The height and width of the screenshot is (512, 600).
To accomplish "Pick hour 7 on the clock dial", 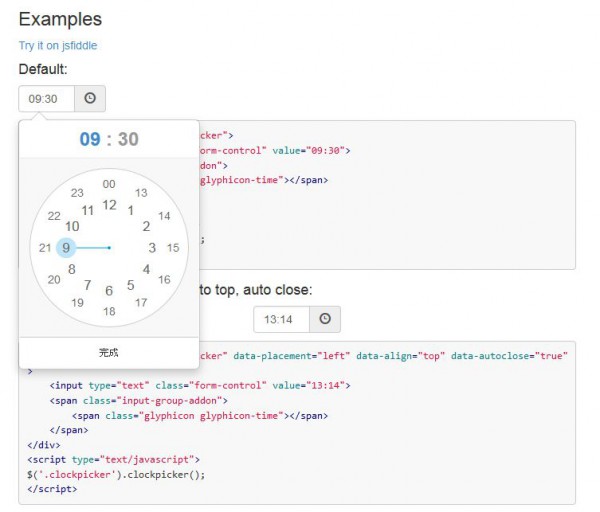I will click(88, 285).
